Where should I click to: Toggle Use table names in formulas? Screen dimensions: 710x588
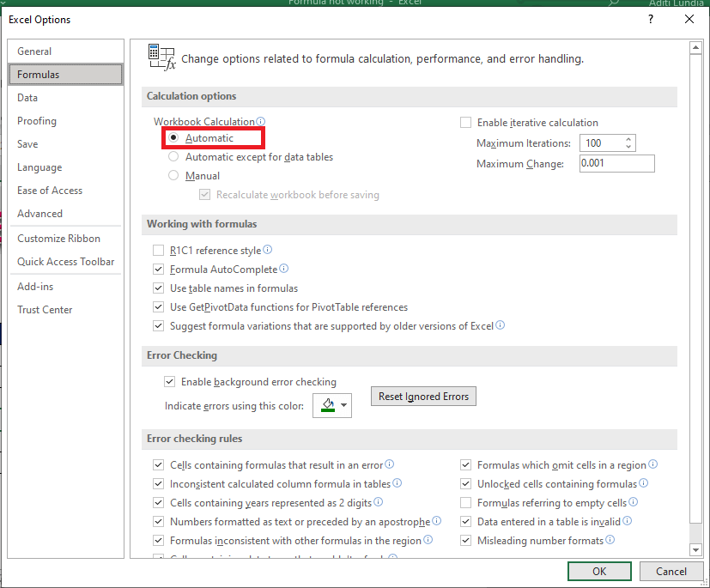pyautogui.click(x=159, y=288)
